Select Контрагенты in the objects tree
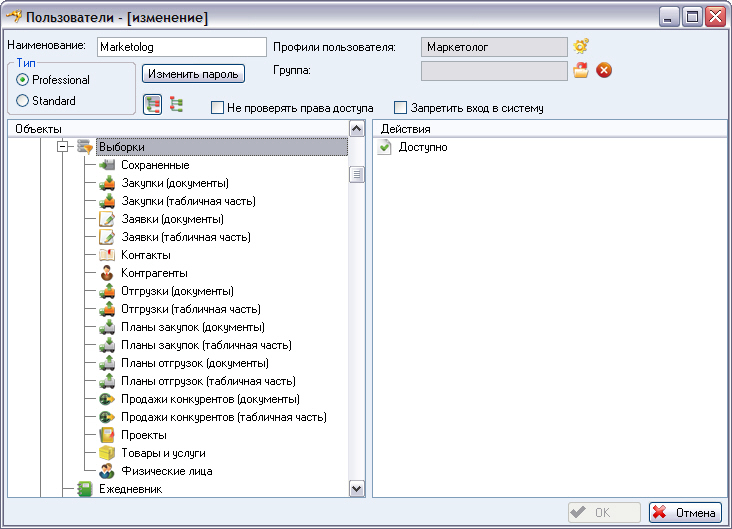Screen dimensions: 732x529 tap(155, 273)
